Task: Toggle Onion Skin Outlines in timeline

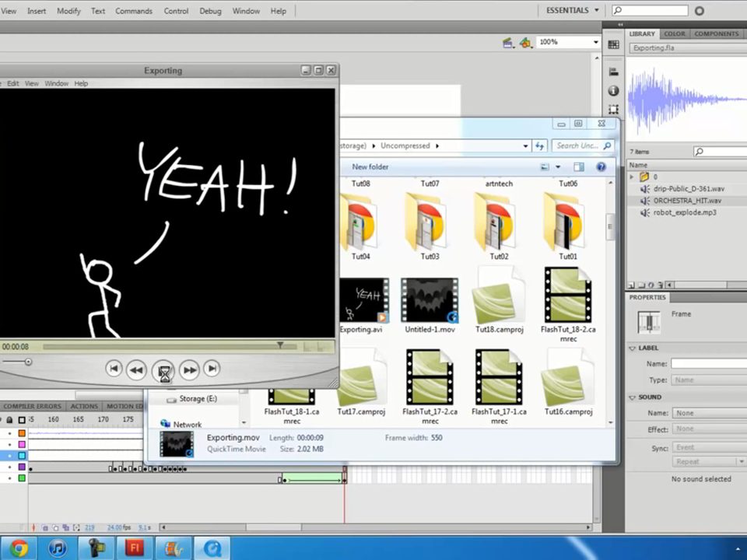Action: (x=55, y=527)
